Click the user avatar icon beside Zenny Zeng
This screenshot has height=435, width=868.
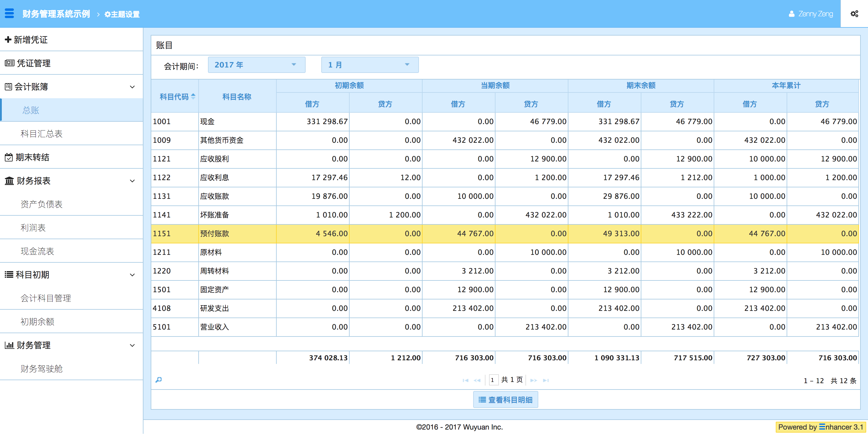pyautogui.click(x=791, y=14)
